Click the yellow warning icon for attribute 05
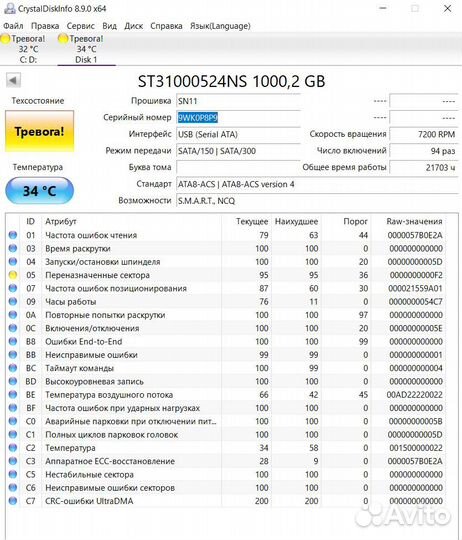This screenshot has height=540, width=462. tap(13, 275)
